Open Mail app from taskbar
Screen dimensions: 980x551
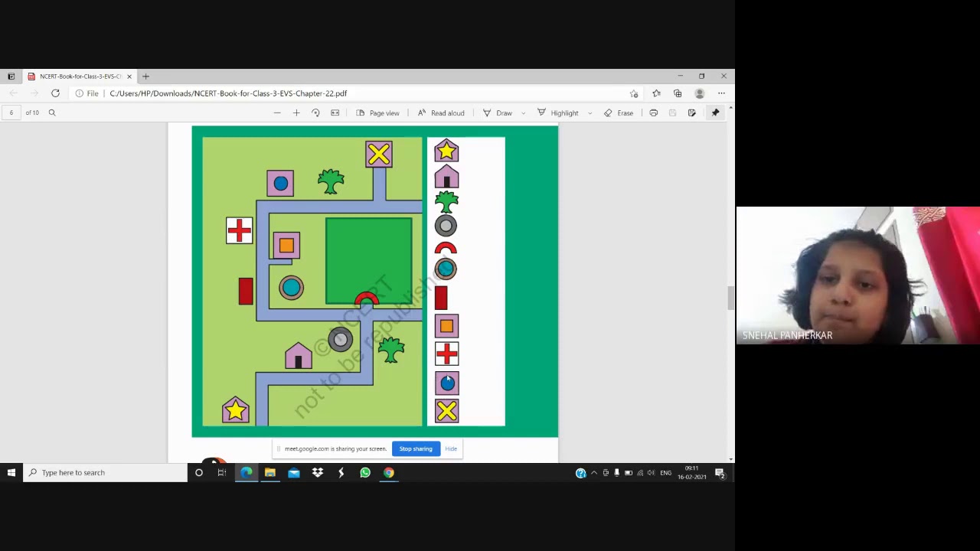(x=293, y=473)
